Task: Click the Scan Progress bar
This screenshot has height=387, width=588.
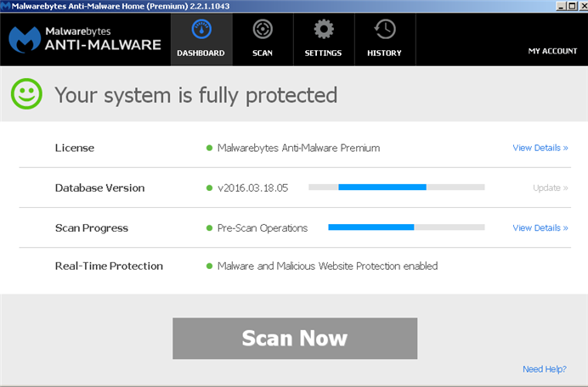Action: pos(405,227)
